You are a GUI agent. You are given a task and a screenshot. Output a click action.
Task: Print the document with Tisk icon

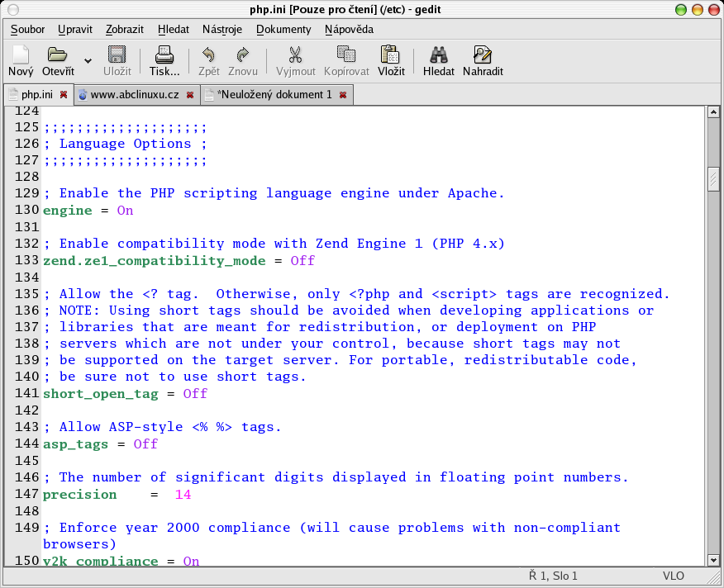tap(164, 60)
